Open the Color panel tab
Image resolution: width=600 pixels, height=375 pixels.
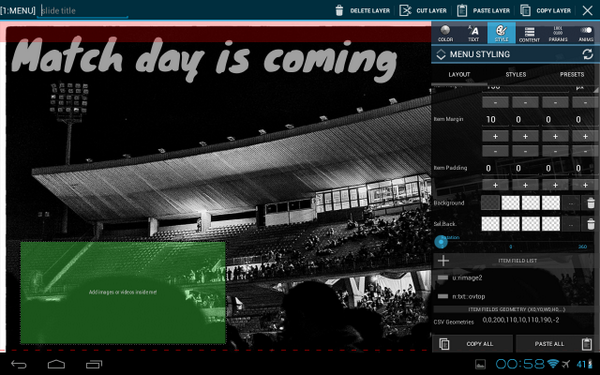pos(445,33)
